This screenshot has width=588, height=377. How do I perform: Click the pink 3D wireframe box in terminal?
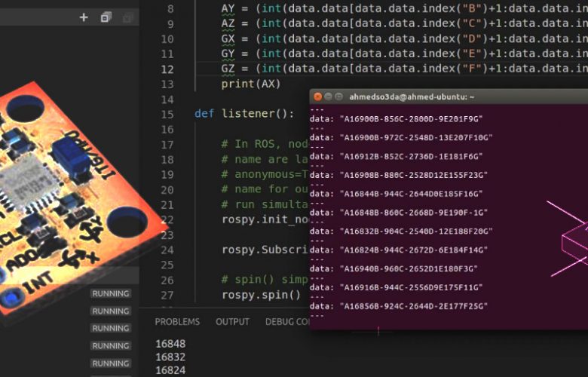pyautogui.click(x=568, y=239)
